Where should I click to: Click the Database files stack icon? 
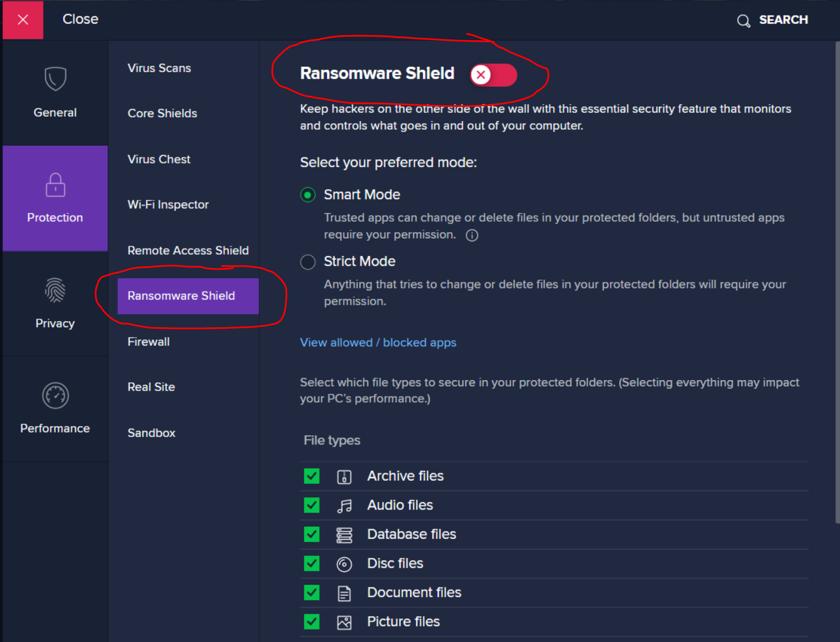point(344,535)
